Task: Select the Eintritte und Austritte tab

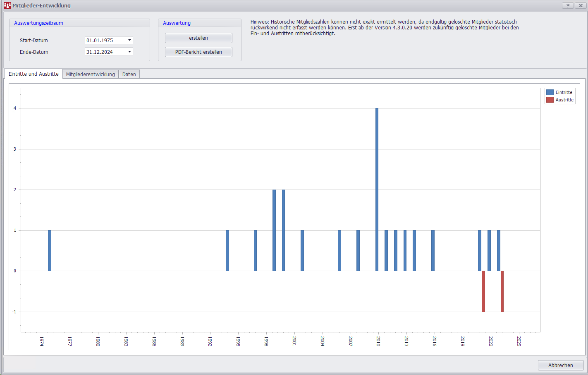Action: (x=33, y=74)
